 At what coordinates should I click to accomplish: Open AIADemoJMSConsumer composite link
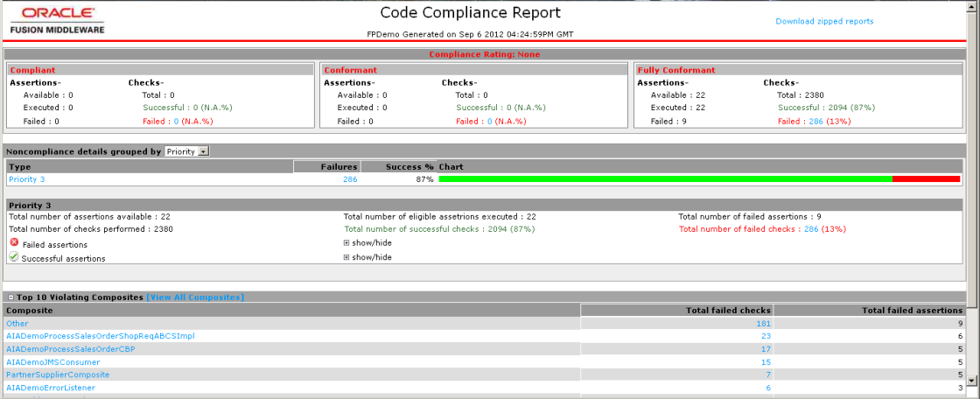53,362
